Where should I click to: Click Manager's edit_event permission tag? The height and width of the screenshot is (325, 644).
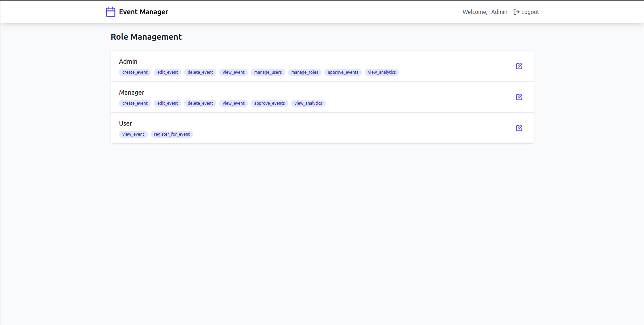point(167,103)
